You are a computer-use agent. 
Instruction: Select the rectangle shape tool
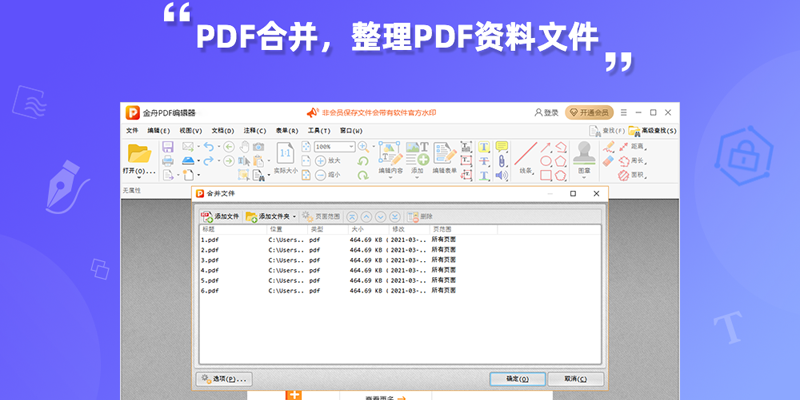(545, 175)
